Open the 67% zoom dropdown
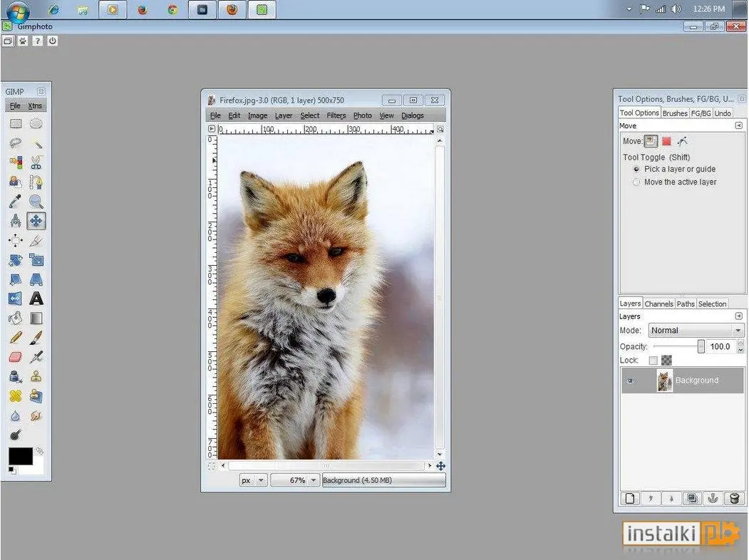749x560 pixels. coord(294,480)
